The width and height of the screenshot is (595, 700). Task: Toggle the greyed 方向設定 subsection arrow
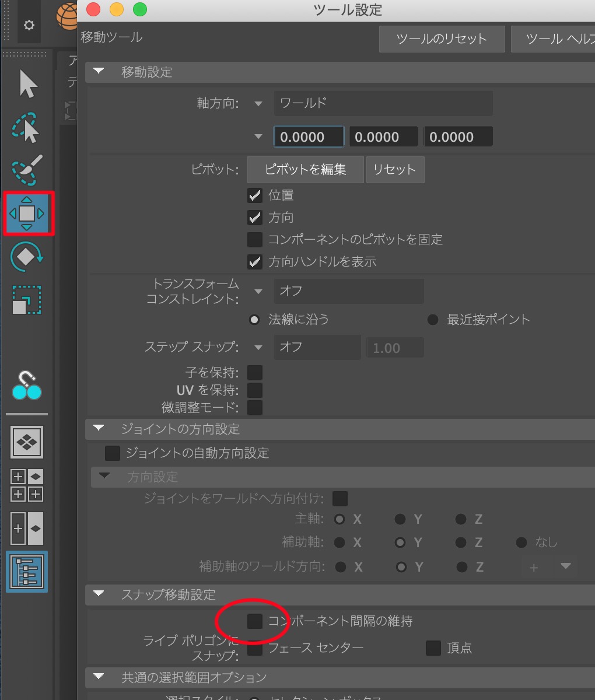(104, 476)
